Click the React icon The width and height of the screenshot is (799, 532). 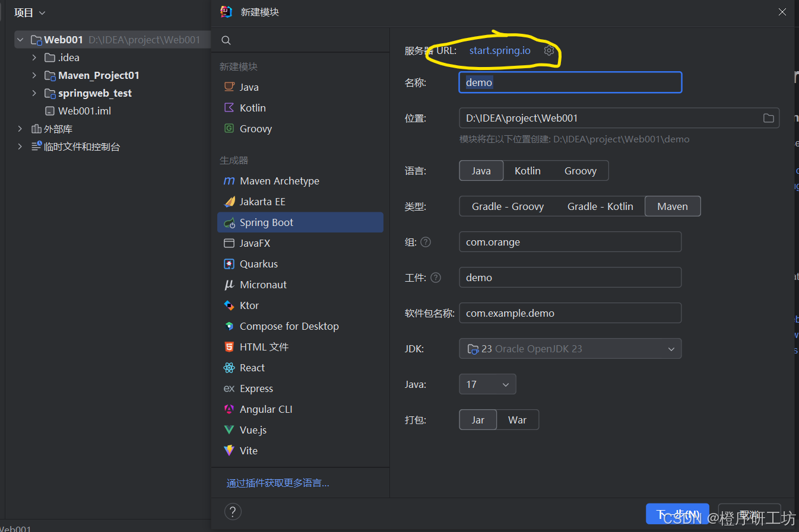click(x=229, y=368)
